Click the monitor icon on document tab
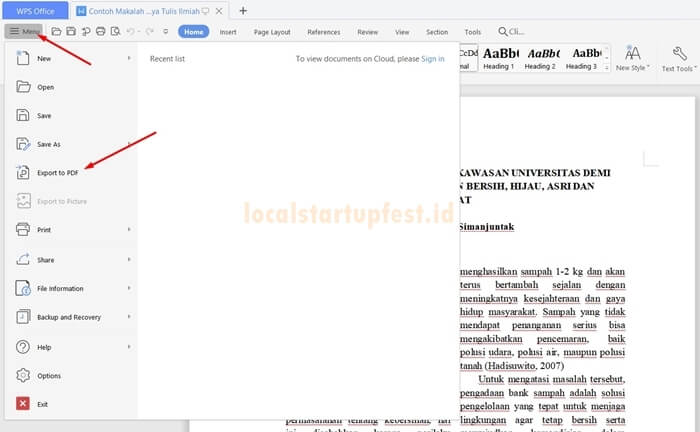The image size is (700, 432). tap(206, 11)
